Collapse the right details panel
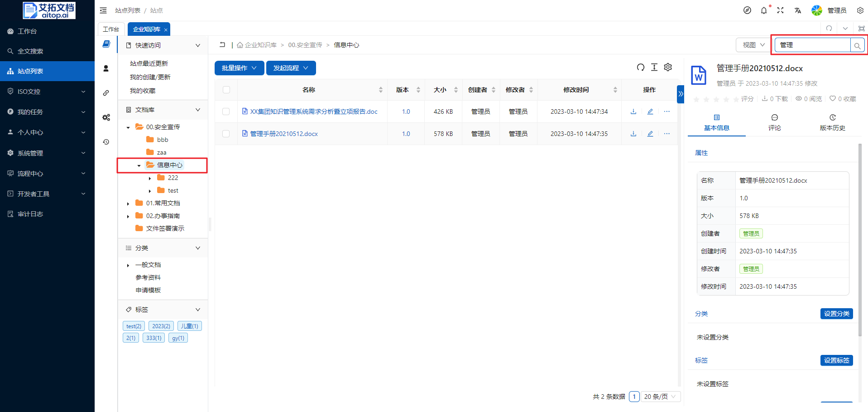868x412 pixels. pyautogui.click(x=681, y=94)
